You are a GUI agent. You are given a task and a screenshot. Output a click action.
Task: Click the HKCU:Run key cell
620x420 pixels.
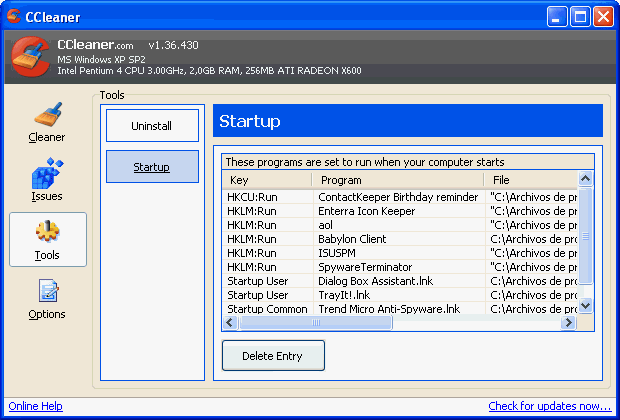pyautogui.click(x=252, y=197)
